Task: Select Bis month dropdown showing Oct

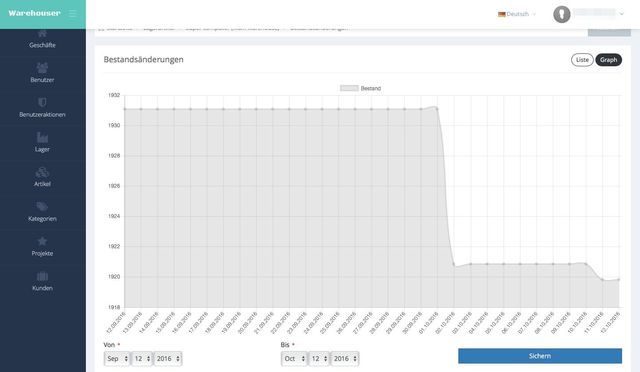Action: (294, 359)
